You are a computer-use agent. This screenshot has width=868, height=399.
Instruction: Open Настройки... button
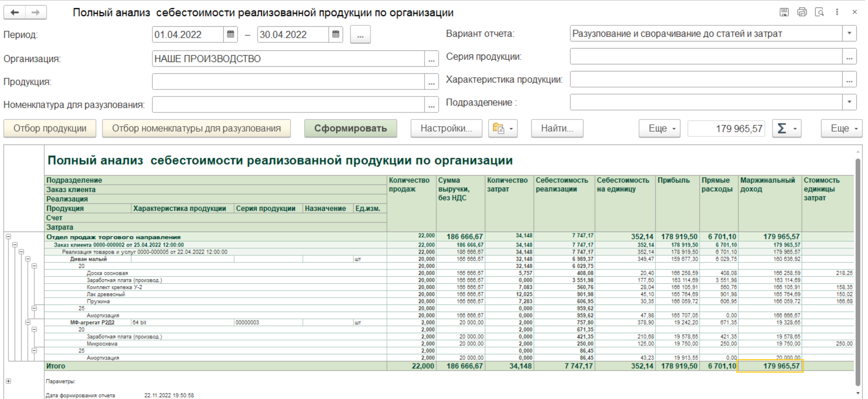[446, 128]
